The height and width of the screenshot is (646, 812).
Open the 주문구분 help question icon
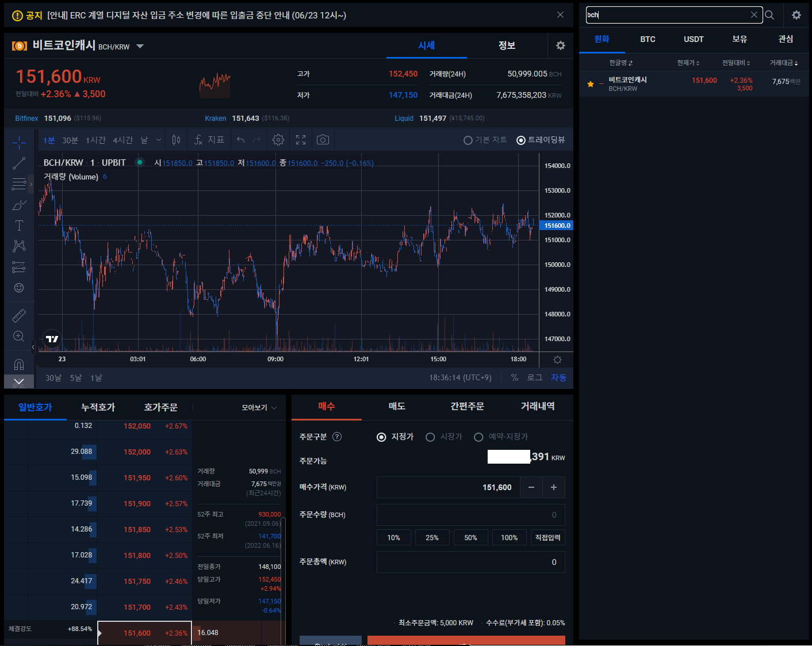337,437
